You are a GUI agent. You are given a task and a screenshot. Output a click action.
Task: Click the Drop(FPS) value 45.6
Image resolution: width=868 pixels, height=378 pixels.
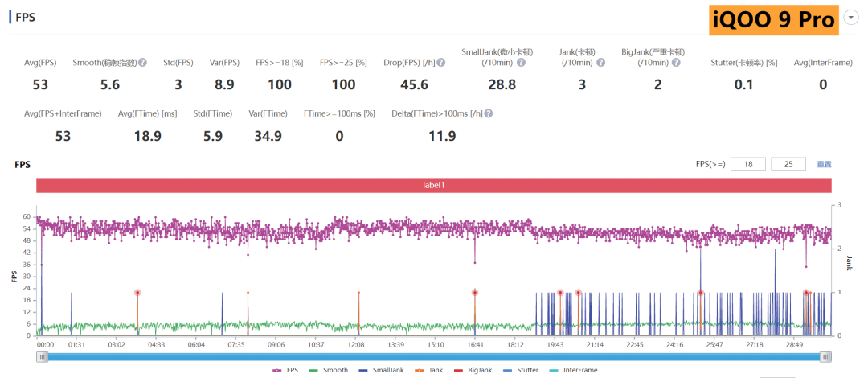(415, 84)
